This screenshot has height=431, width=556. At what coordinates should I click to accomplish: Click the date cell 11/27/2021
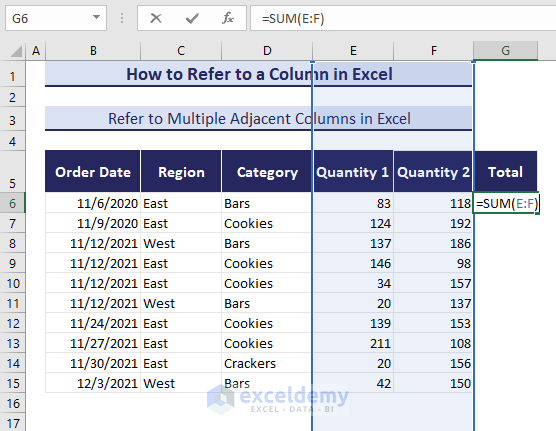[93, 343]
